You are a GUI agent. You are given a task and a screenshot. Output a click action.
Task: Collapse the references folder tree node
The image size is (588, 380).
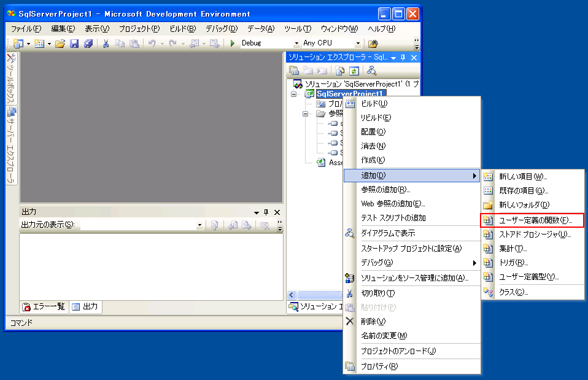(305, 114)
